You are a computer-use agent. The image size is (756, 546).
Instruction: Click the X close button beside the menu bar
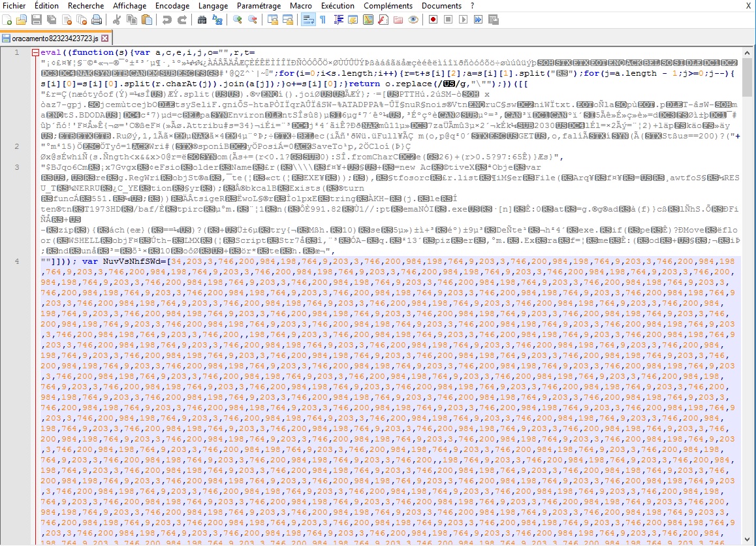[x=748, y=6]
